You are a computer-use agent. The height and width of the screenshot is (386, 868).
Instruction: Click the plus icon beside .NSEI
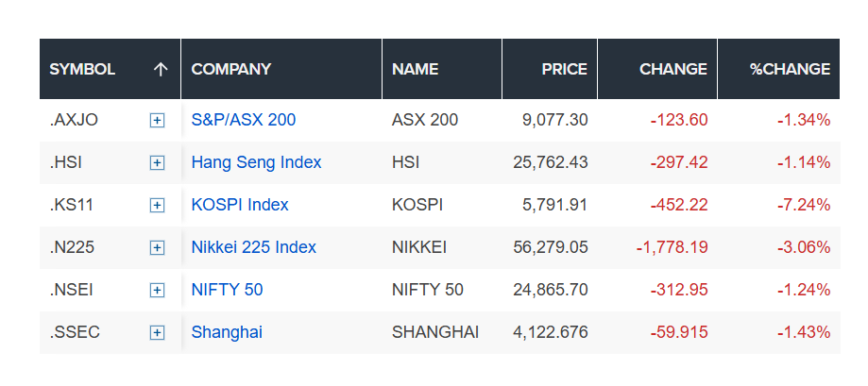coord(157,290)
